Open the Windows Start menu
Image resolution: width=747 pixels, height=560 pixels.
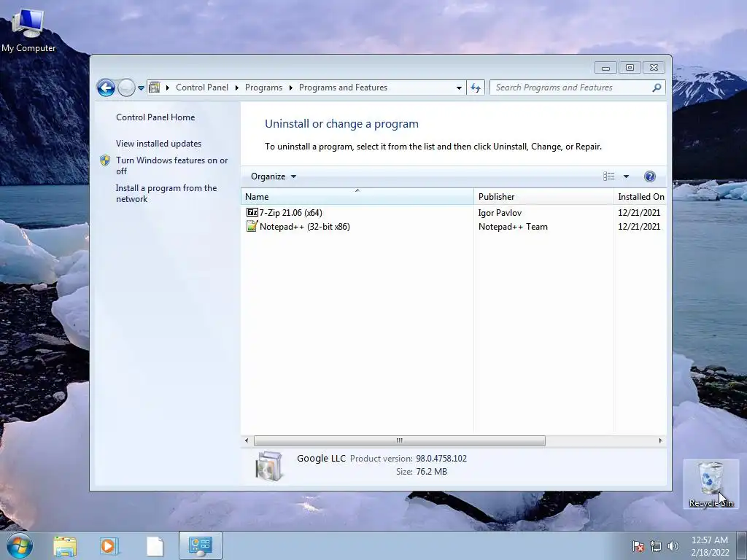[x=20, y=545]
